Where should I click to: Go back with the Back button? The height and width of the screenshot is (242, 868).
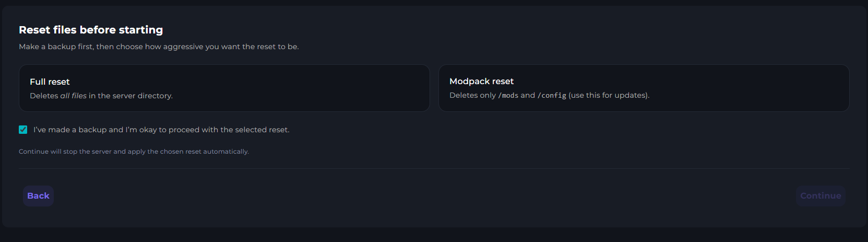click(x=38, y=196)
